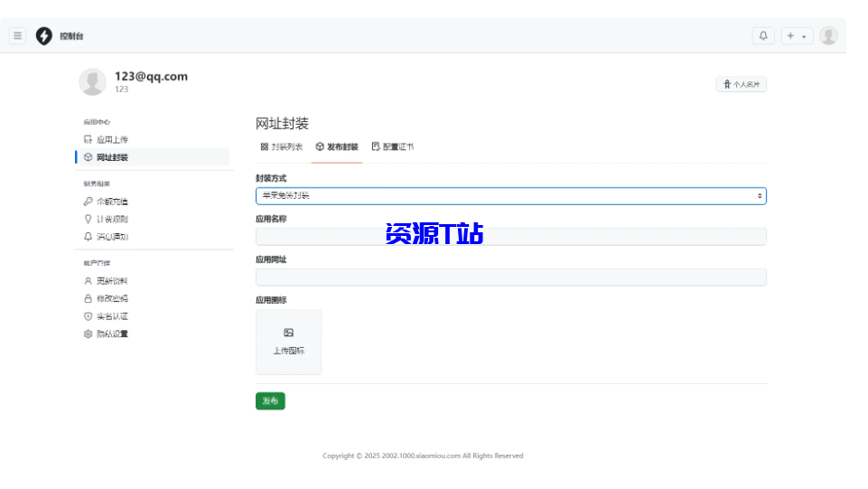Image resolution: width=868 pixels, height=489 pixels.
Task: Switch to the 封装列表 tab
Action: pos(281,146)
